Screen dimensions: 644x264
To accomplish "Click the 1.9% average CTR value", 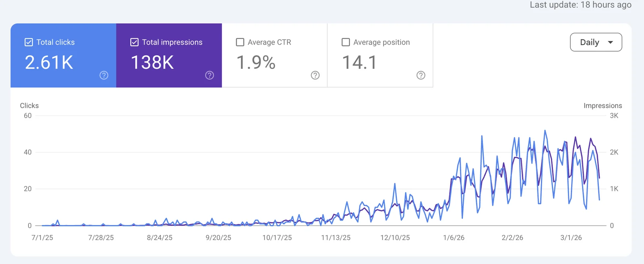I will pos(256,62).
